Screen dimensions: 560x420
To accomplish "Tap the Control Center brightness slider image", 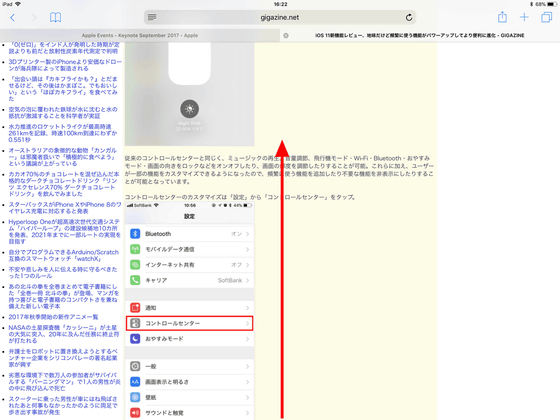I will pyautogui.click(x=189, y=64).
